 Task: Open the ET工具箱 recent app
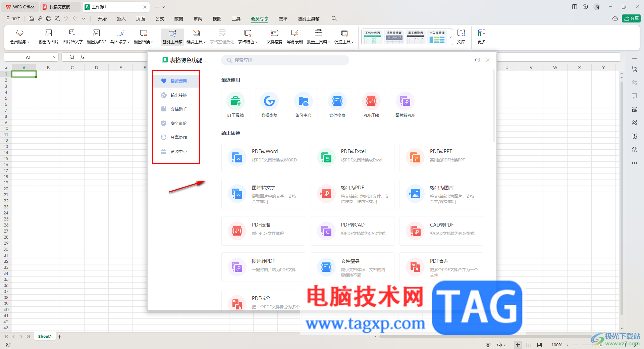(x=235, y=105)
